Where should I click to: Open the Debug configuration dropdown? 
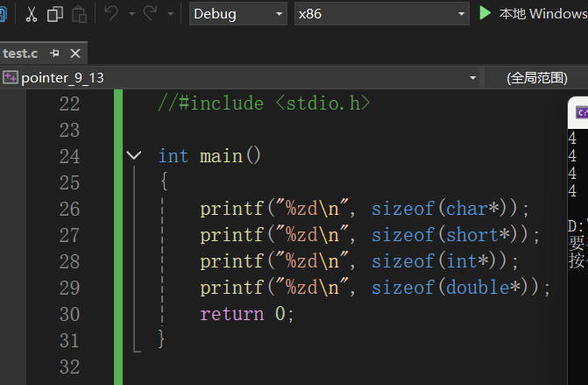238,14
